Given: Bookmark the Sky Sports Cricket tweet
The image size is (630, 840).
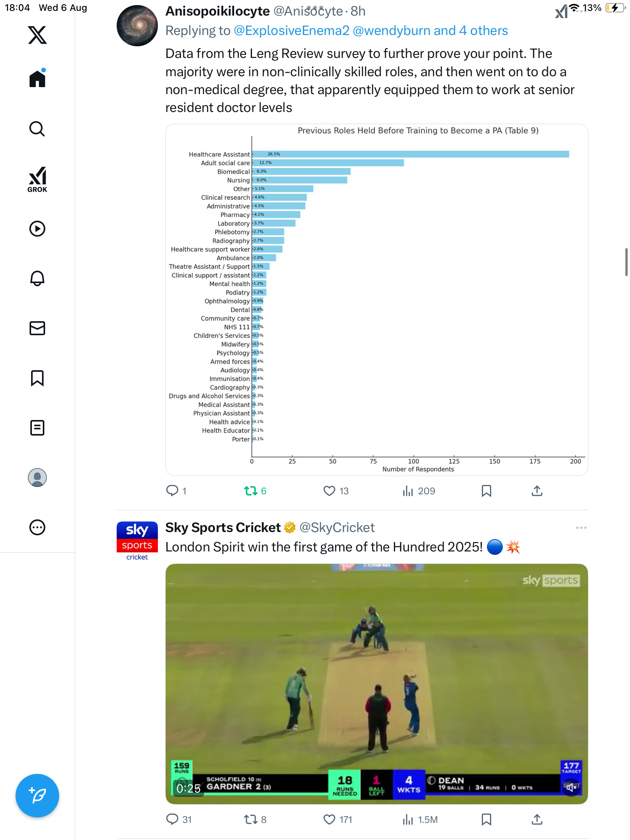Looking at the screenshot, I should (x=486, y=820).
